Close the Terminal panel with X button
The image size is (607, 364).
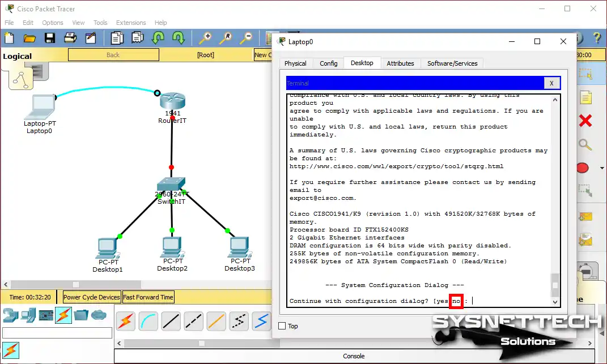pos(551,83)
